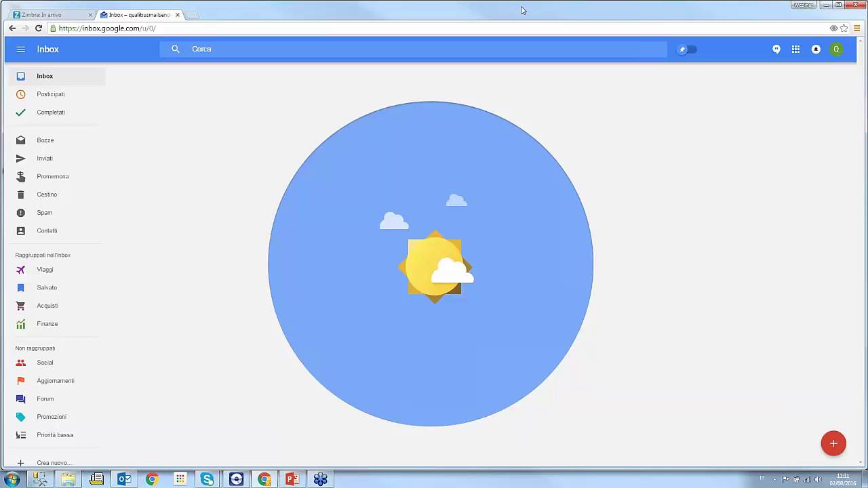Compose new mail with red plus button
The height and width of the screenshot is (488, 868).
[833, 443]
